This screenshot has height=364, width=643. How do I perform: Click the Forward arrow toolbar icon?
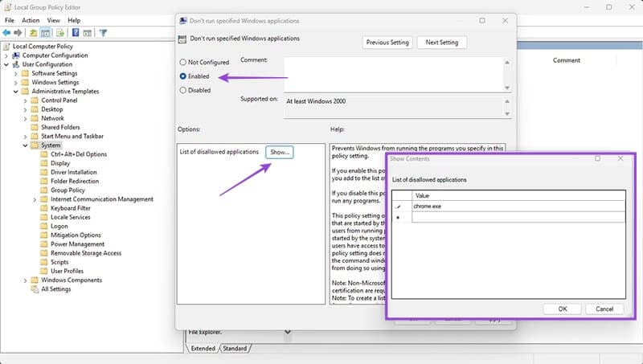click(x=19, y=33)
